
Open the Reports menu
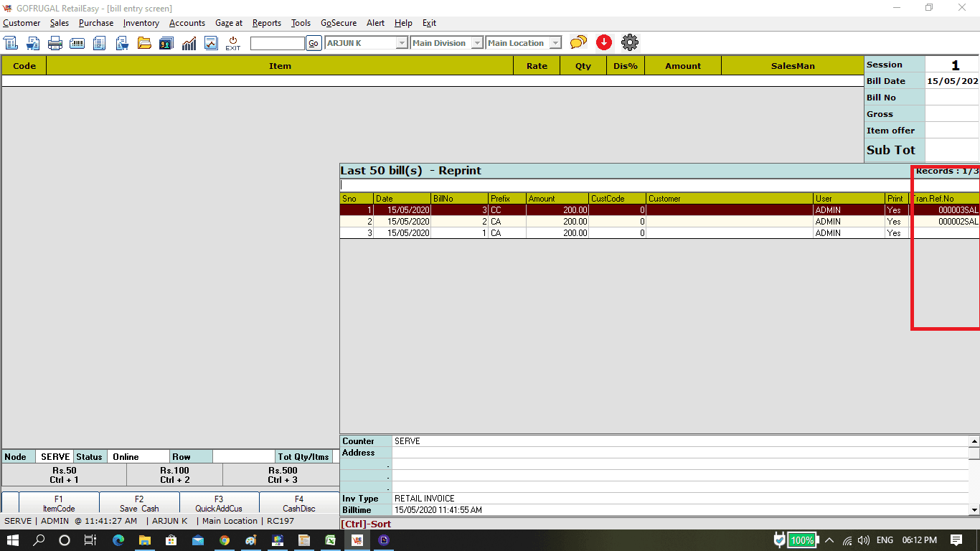pyautogui.click(x=267, y=23)
